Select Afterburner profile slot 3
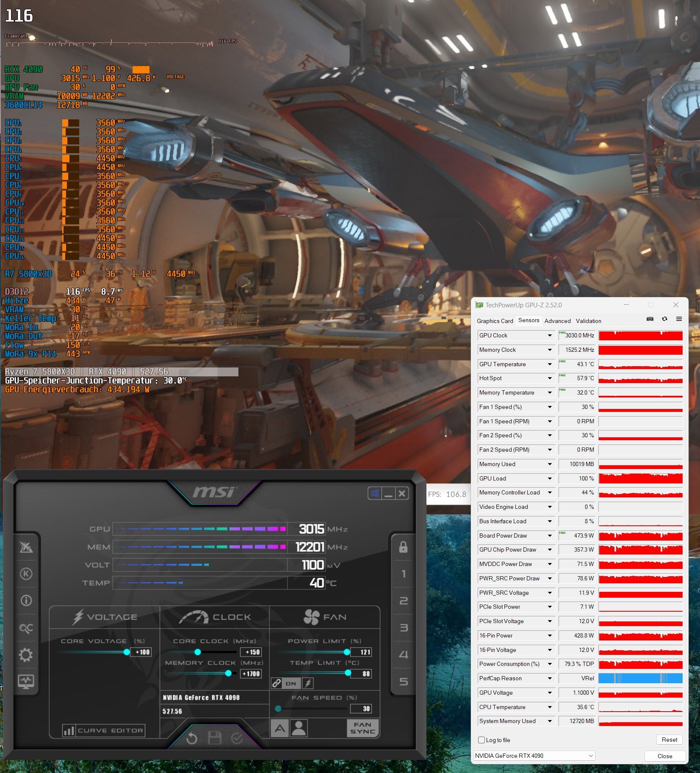The height and width of the screenshot is (773, 700). pyautogui.click(x=404, y=628)
